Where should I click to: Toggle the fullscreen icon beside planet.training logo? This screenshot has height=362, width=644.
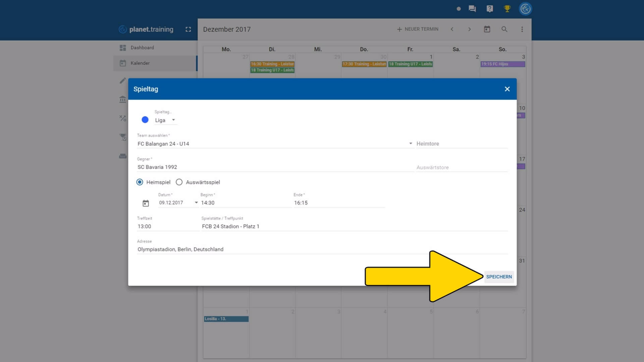pyautogui.click(x=188, y=29)
